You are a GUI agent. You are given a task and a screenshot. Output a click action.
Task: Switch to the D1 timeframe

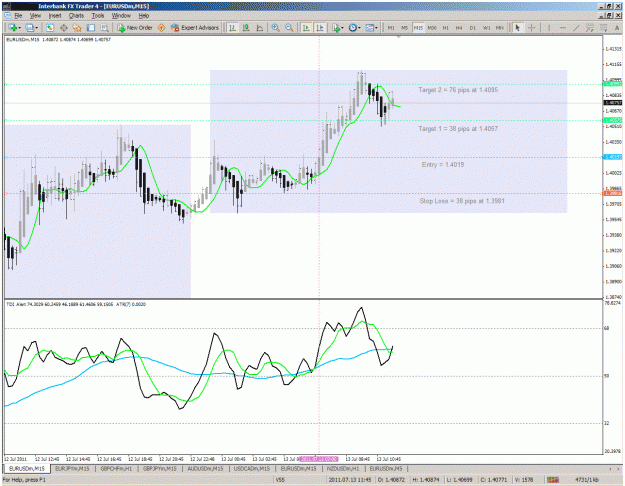click(x=473, y=28)
